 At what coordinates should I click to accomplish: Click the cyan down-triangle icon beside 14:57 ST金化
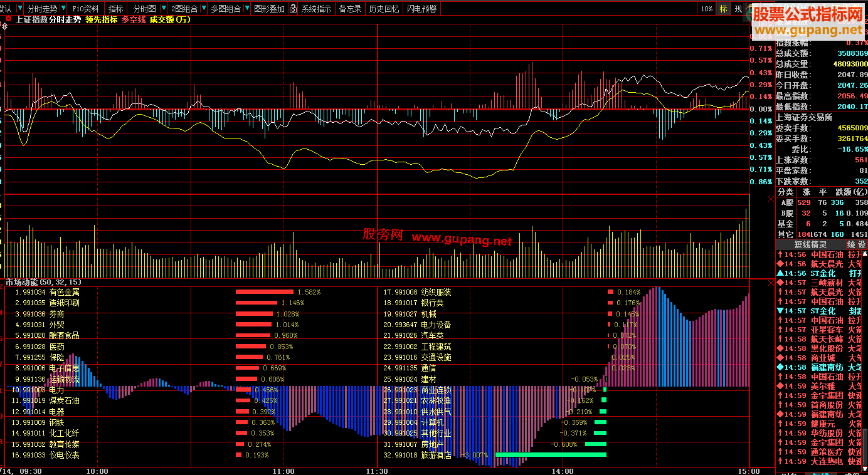pos(780,311)
